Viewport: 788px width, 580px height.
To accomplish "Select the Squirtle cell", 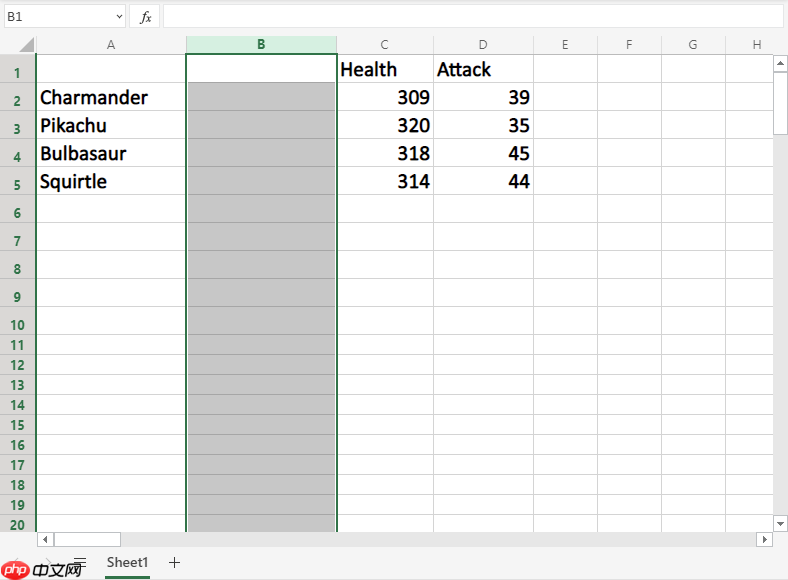I will coord(111,181).
